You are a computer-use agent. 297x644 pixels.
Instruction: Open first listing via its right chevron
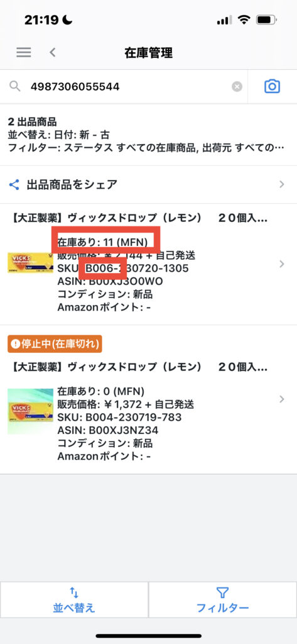pyautogui.click(x=282, y=264)
